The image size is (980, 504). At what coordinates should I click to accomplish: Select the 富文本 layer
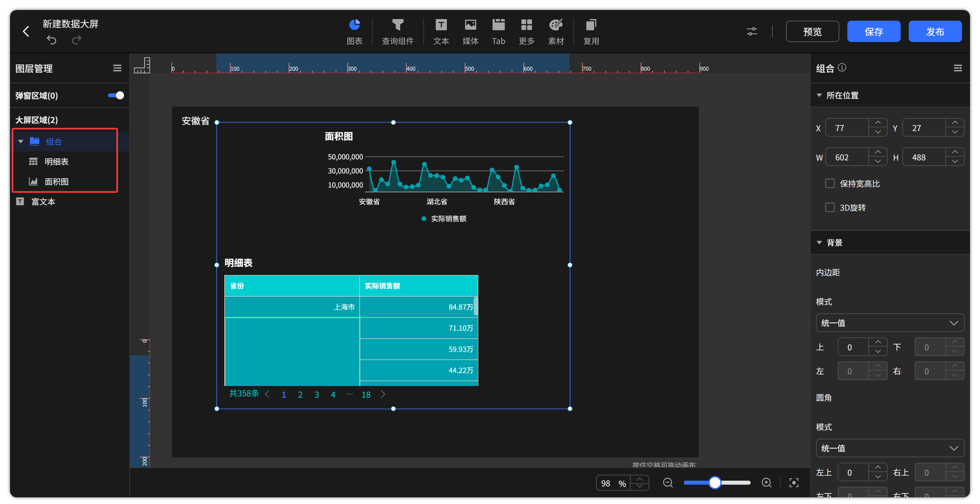click(x=70, y=202)
